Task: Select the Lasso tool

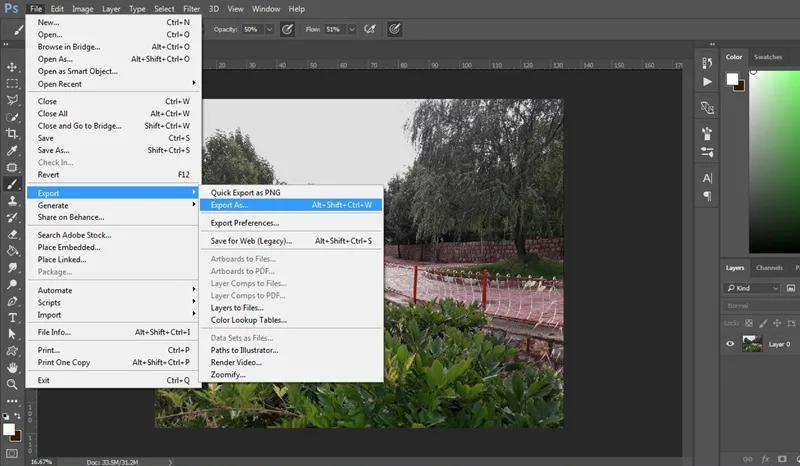Action: pyautogui.click(x=12, y=100)
